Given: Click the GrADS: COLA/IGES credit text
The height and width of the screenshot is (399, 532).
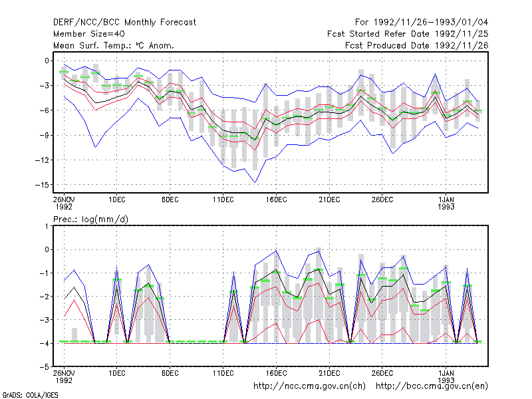Looking at the screenshot, I should (30, 395).
